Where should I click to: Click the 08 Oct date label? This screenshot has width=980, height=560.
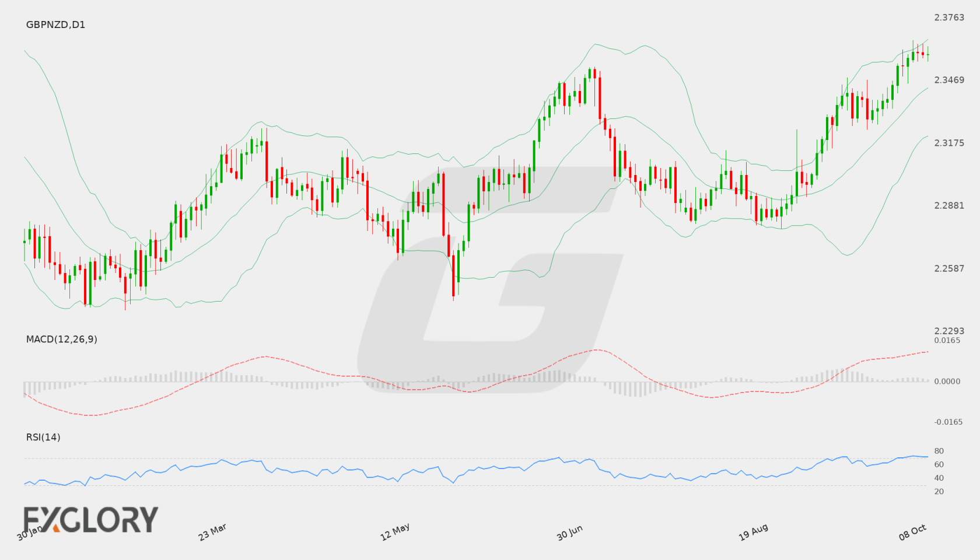point(912,532)
